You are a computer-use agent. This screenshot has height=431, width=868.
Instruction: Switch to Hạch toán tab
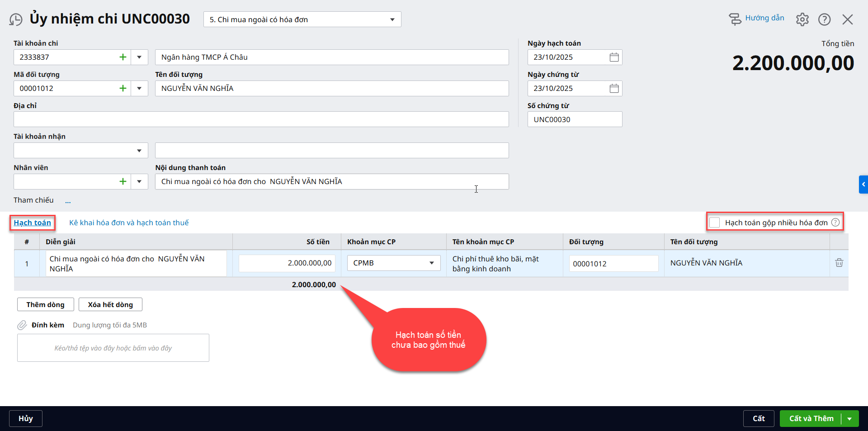(32, 223)
